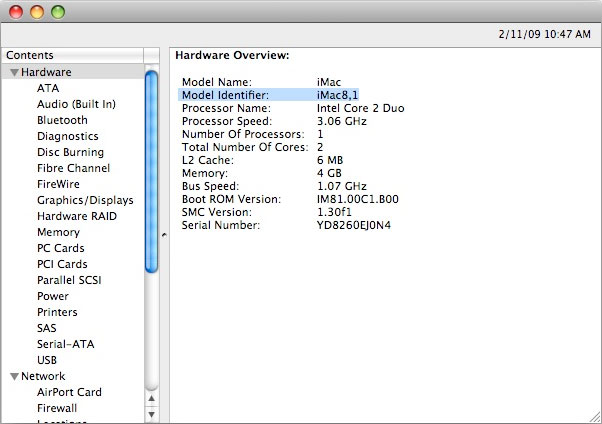Click the 6 MB L2 cache value
602x424 pixels.
tap(330, 160)
